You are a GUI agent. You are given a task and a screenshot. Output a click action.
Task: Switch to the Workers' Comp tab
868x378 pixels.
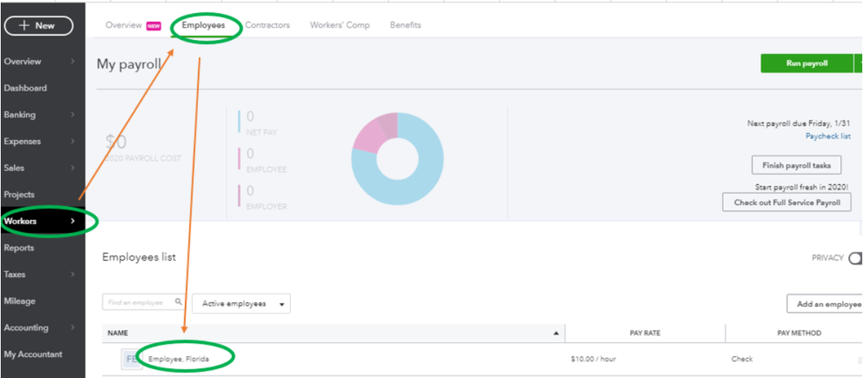point(340,25)
